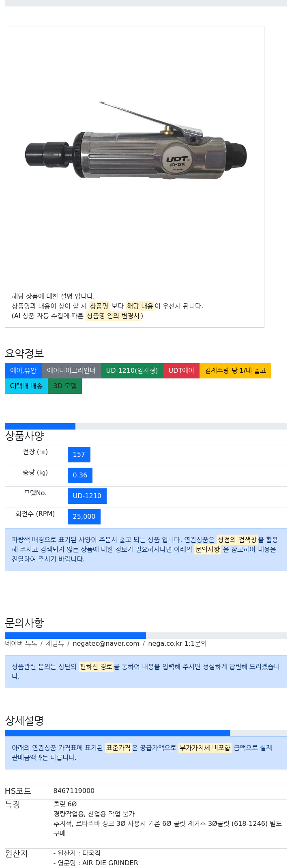The height and width of the screenshot is (868, 292).
Task: Select the 157 length spec value
Action: [x=79, y=455]
